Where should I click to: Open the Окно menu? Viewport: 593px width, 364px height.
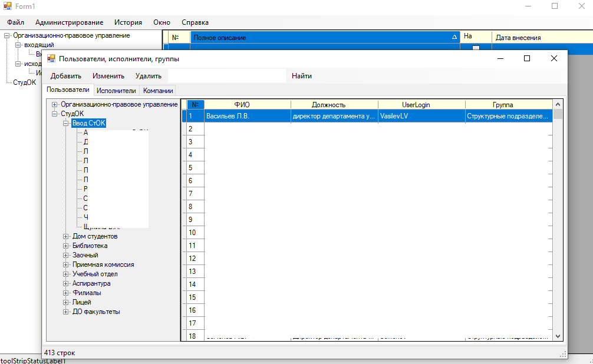tap(162, 22)
